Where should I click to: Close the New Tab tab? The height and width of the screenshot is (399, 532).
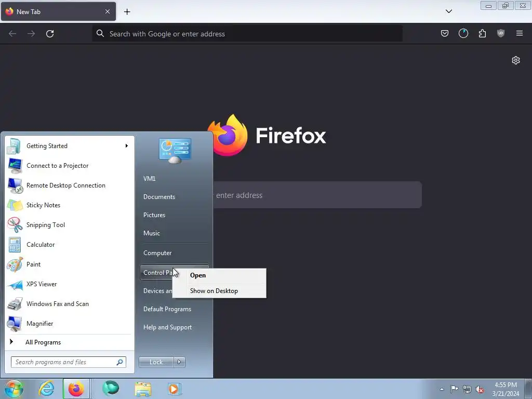point(107,11)
